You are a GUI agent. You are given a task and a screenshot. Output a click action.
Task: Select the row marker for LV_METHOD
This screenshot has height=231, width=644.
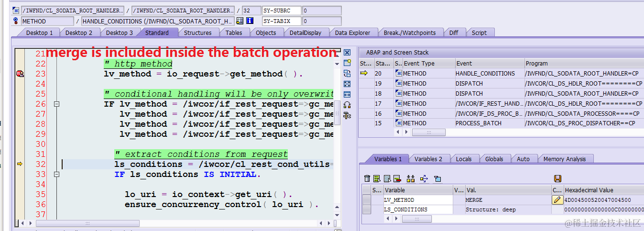(x=367, y=200)
